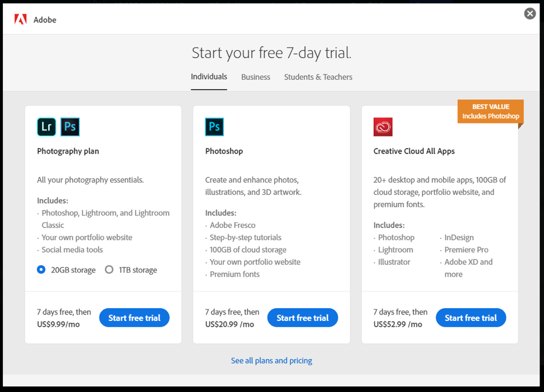Close the free trial dialog

pos(530,13)
